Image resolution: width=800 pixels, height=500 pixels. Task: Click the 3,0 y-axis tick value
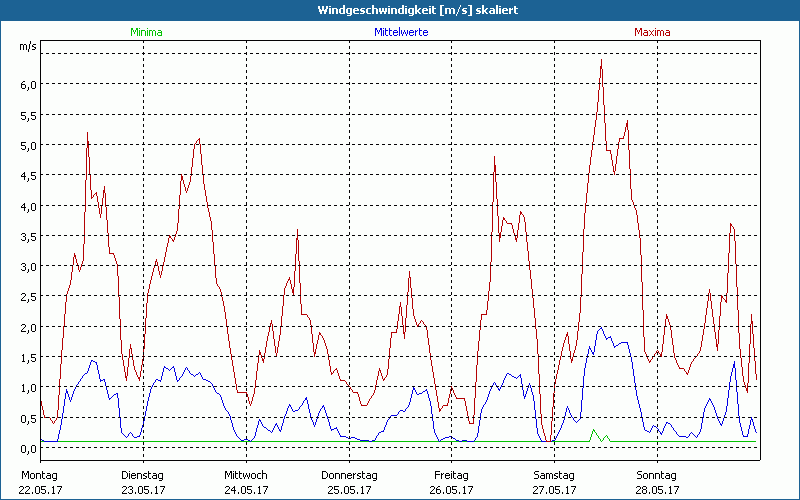point(28,266)
